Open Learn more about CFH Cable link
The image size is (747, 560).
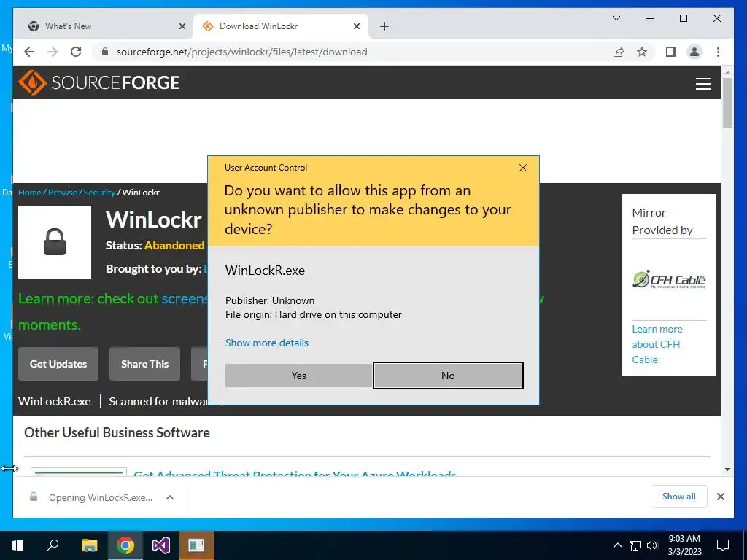coord(657,344)
